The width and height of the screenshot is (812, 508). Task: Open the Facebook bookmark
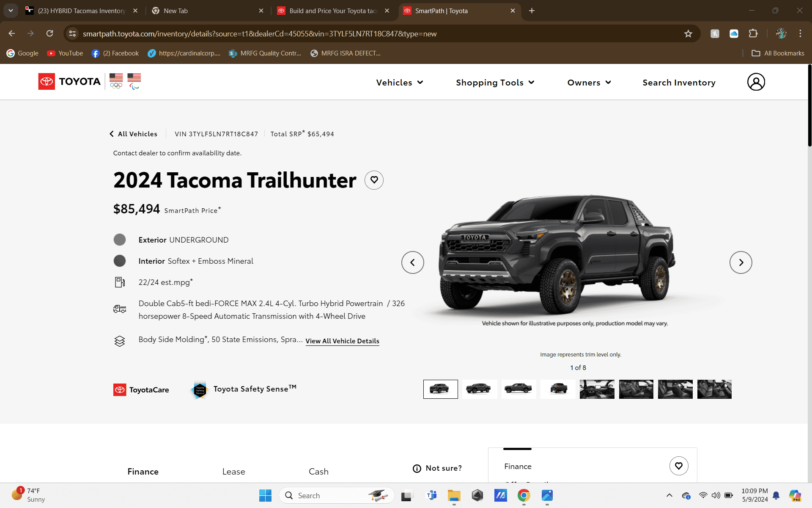[115, 53]
